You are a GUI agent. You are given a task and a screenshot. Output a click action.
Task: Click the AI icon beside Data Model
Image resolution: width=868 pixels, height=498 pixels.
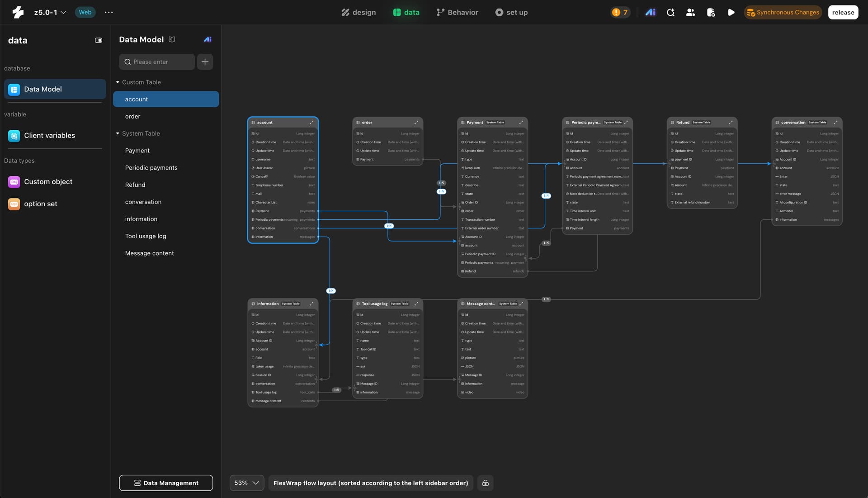pyautogui.click(x=208, y=39)
